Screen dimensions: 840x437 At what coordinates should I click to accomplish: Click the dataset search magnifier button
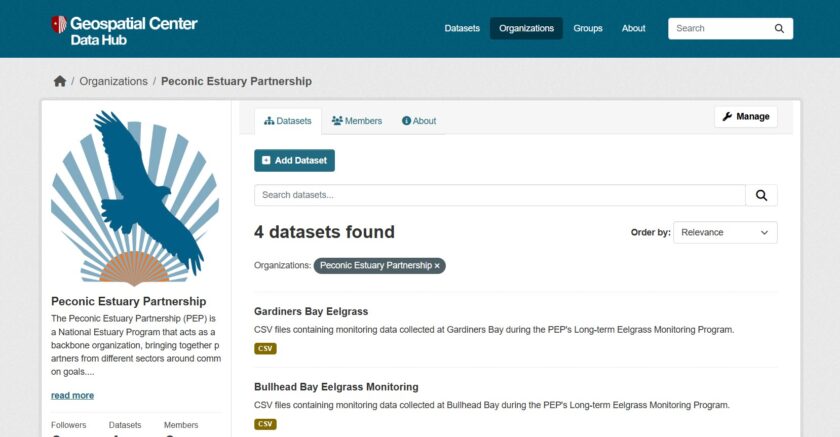click(x=761, y=195)
